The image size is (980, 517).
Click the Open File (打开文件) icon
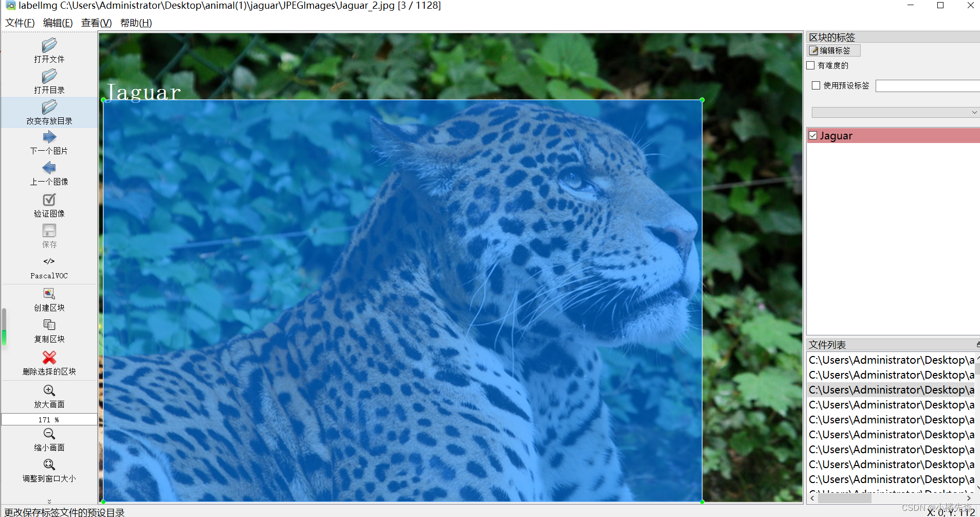[x=49, y=45]
